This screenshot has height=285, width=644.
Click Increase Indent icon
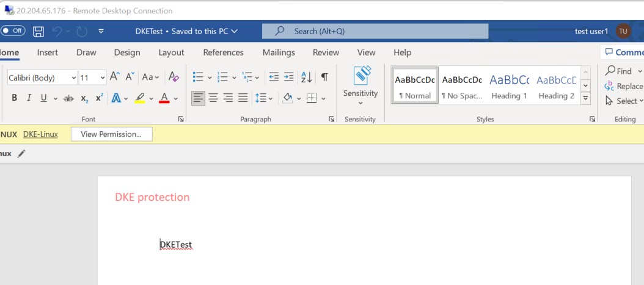click(289, 77)
